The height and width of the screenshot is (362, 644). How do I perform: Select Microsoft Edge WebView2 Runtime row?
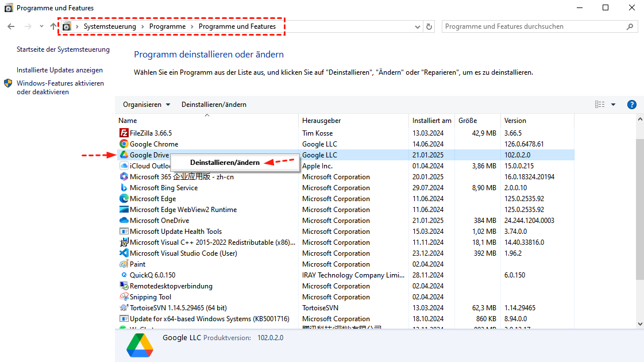[183, 210]
